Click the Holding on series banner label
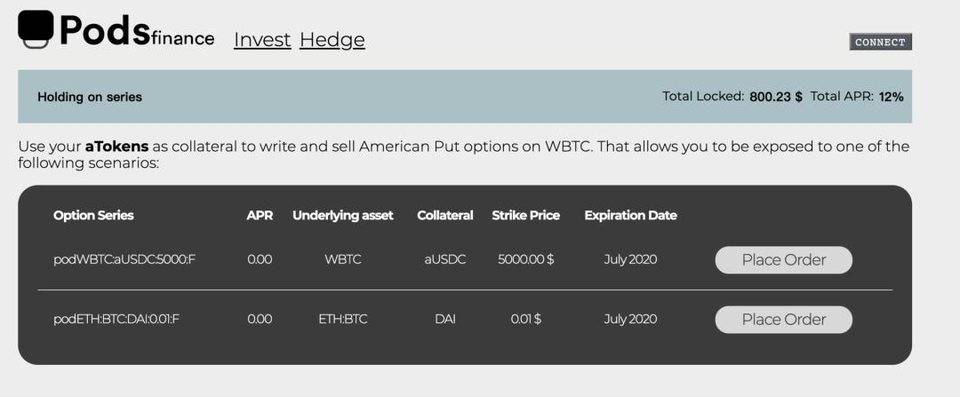Screen dimensions: 960x397 click(x=89, y=97)
